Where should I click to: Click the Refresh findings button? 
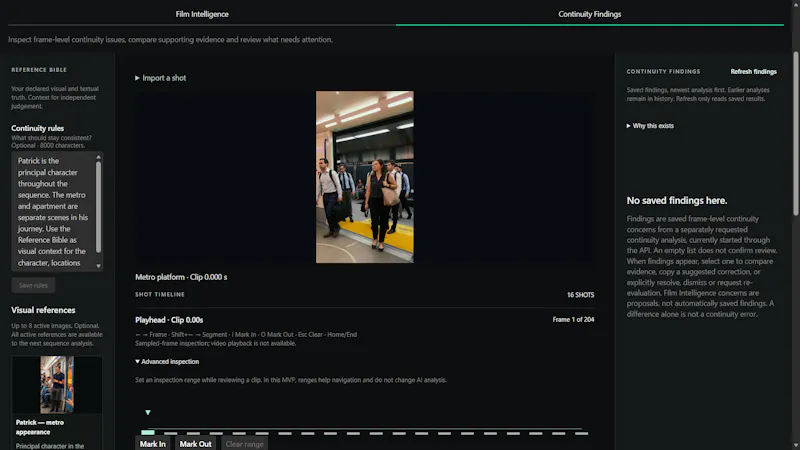tap(753, 72)
